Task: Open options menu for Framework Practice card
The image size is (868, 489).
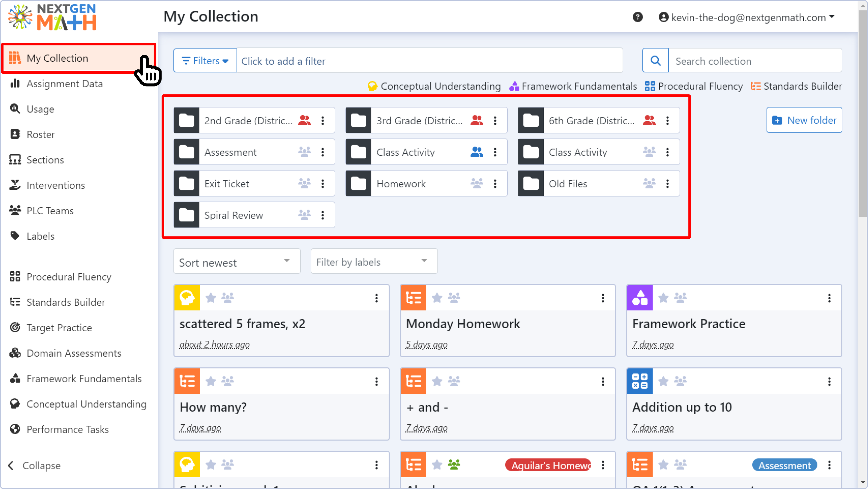Action: pos(829,298)
